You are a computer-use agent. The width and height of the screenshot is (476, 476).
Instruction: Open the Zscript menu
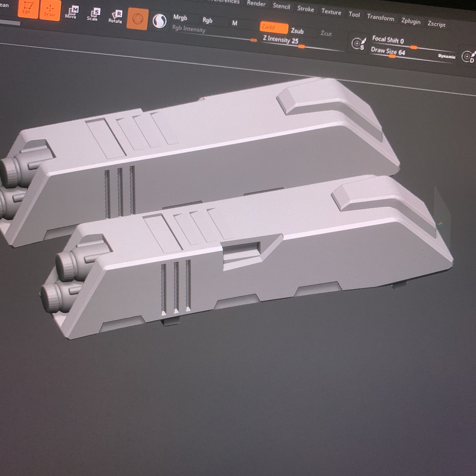(x=437, y=24)
